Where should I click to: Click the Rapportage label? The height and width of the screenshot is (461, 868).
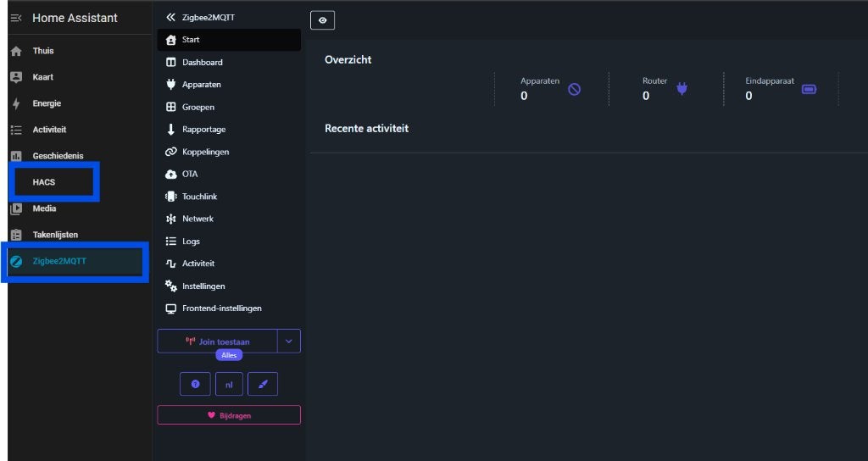[204, 130]
